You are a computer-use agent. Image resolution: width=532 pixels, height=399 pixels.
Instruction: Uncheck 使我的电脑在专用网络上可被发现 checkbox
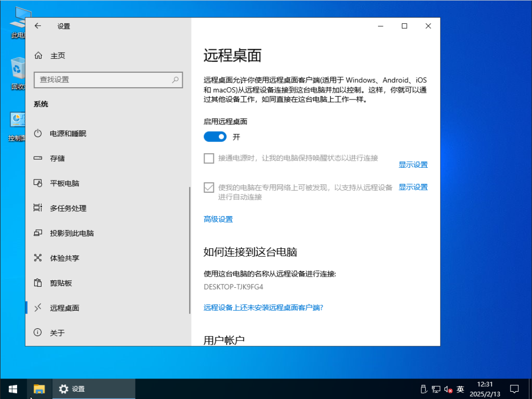pos(209,187)
